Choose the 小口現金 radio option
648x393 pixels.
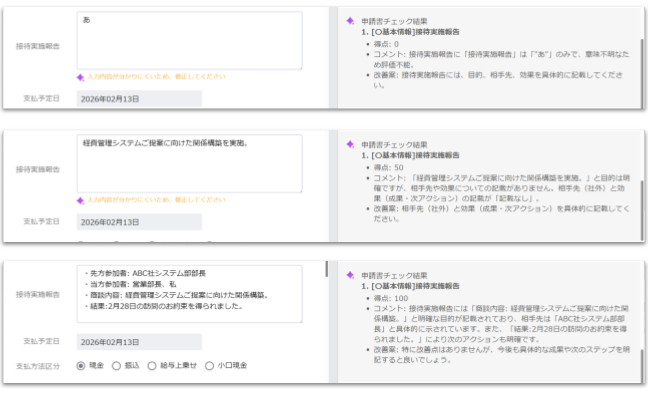[210, 366]
